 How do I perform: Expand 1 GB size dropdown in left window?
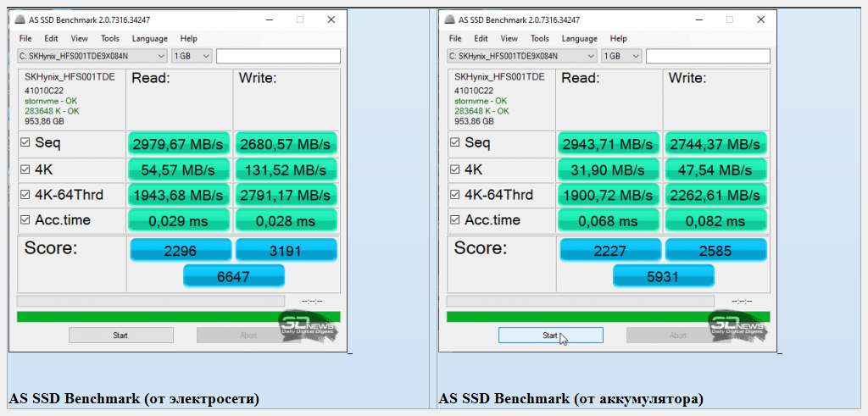tap(192, 56)
